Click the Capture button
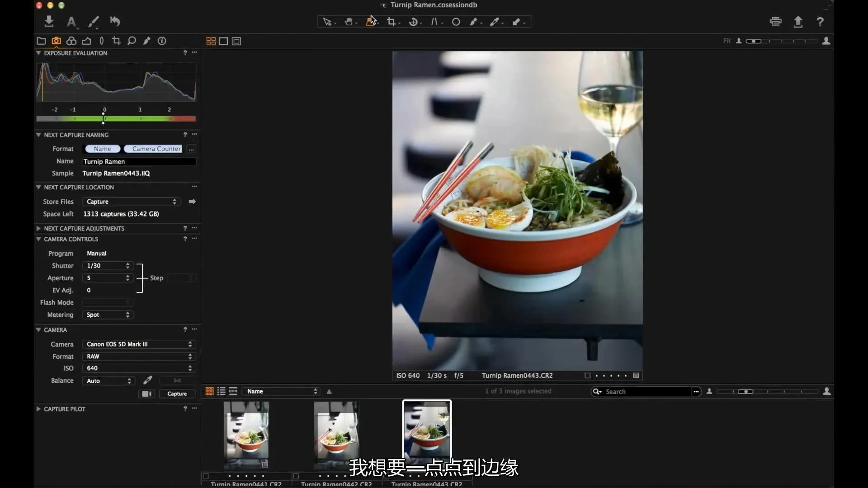This screenshot has width=868, height=488. 177,394
